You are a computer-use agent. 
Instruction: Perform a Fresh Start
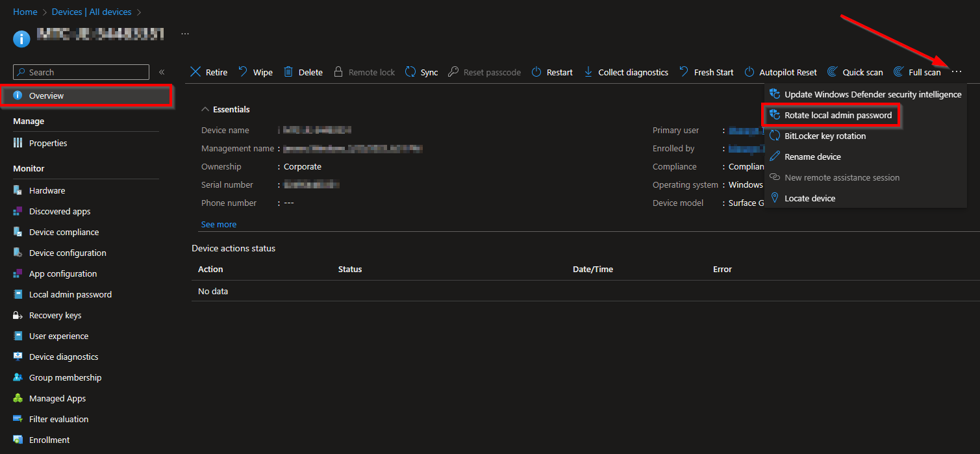coord(711,71)
